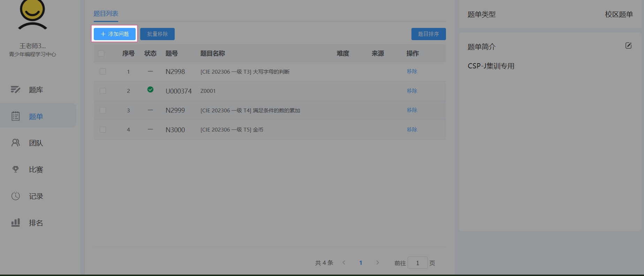
Task: Click the 排名 bar chart icon
Action: click(16, 223)
